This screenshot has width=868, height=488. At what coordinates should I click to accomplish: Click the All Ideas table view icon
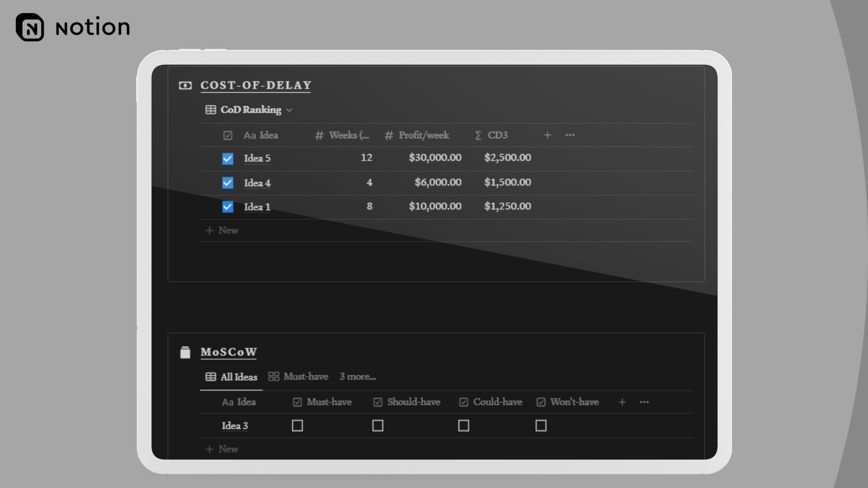coord(211,377)
